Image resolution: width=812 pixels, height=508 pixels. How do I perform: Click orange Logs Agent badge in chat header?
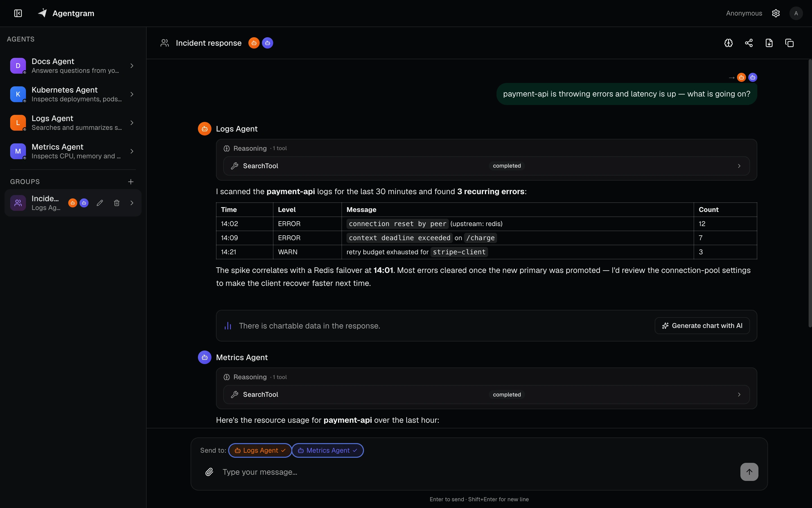(254, 43)
